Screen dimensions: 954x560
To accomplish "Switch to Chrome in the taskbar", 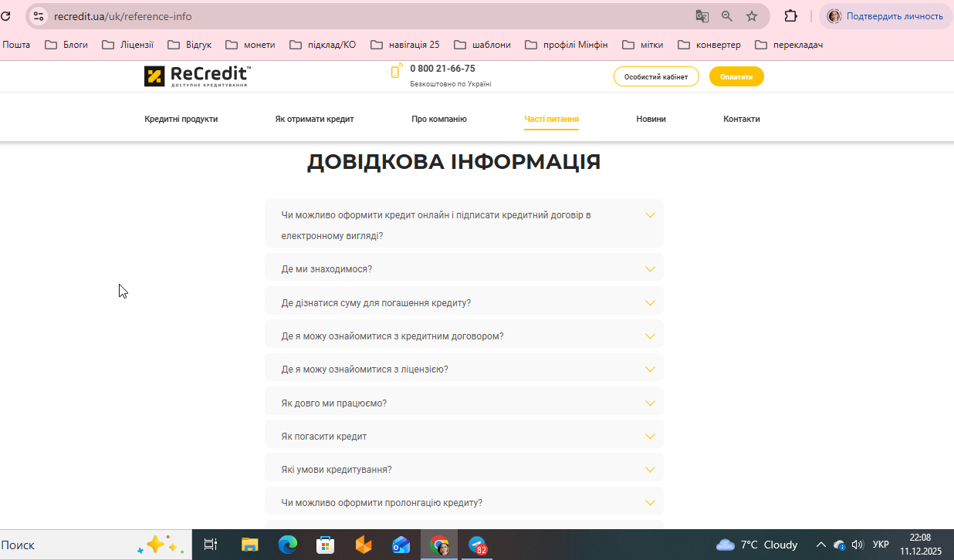I will tap(439, 545).
